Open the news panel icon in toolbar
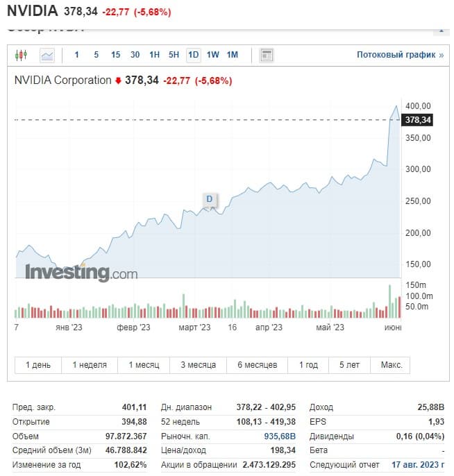The width and height of the screenshot is (454, 476). click(267, 55)
